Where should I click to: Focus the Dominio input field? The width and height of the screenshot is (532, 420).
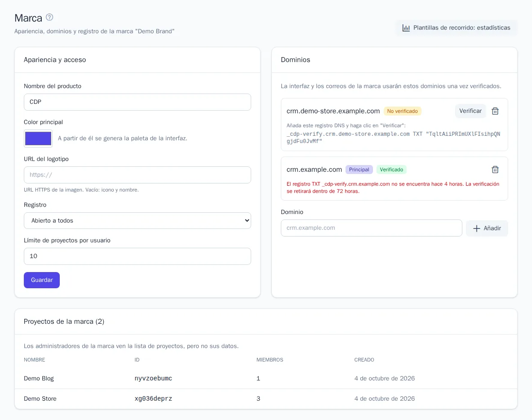(x=371, y=228)
